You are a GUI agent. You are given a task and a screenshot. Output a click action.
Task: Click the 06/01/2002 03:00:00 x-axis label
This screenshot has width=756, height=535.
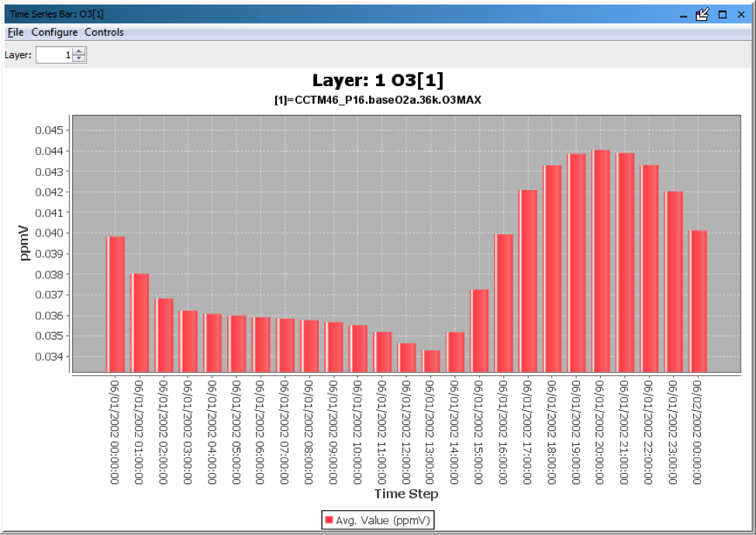pyautogui.click(x=188, y=432)
